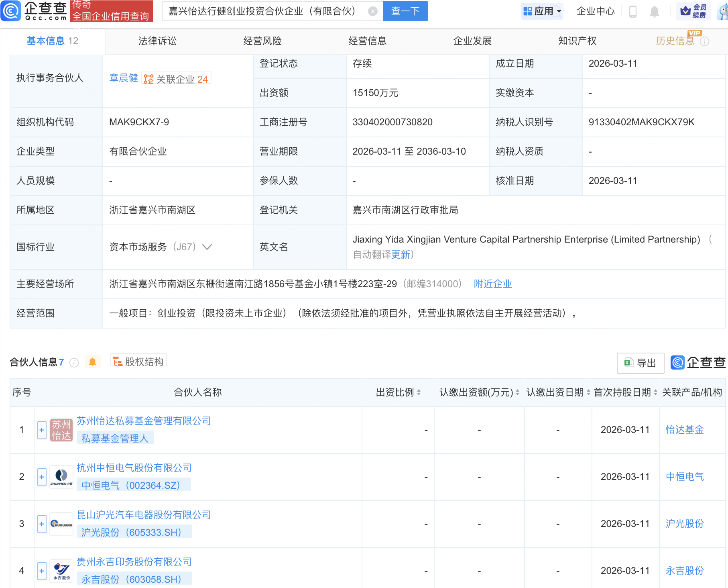Clear the search box with the × icon
The height and width of the screenshot is (588, 728).
coord(373,11)
